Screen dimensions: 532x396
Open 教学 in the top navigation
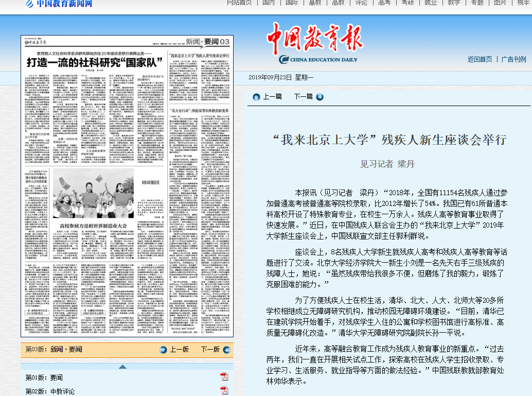coord(454,3)
